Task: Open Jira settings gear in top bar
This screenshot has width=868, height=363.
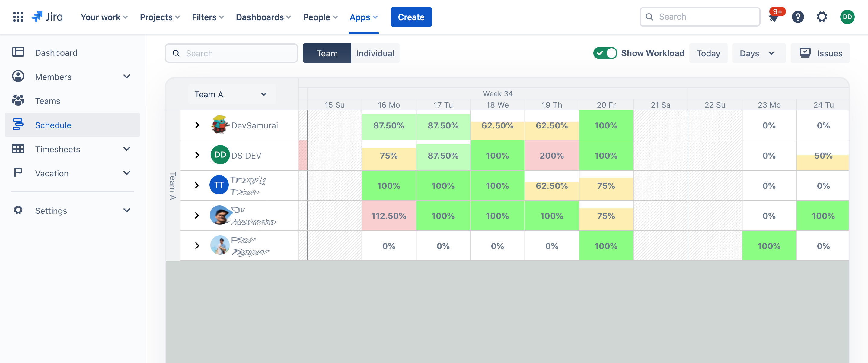Action: [822, 17]
